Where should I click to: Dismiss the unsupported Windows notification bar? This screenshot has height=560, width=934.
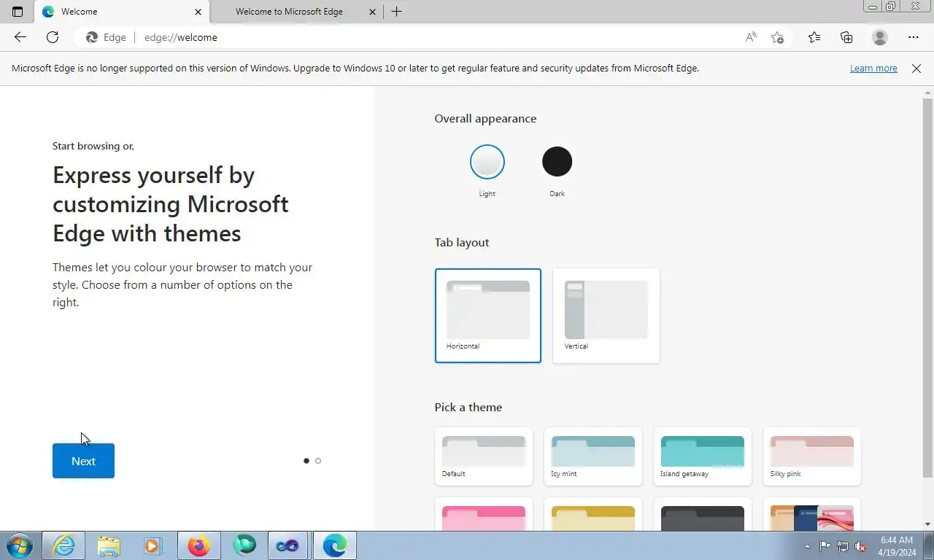tap(916, 69)
